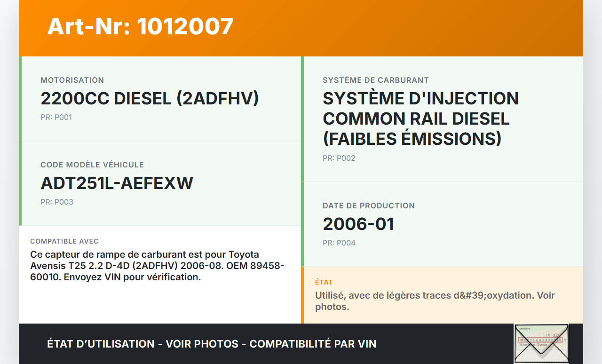Click the PR: P001 reference
The width and height of the screenshot is (602, 364).
pos(56,118)
